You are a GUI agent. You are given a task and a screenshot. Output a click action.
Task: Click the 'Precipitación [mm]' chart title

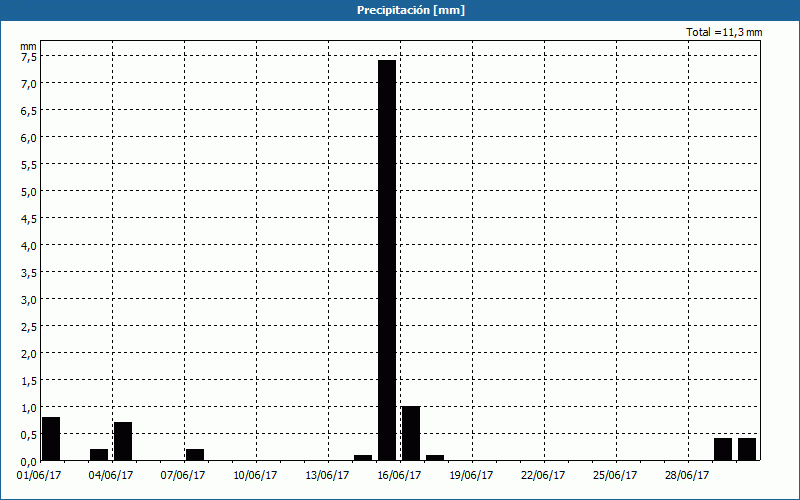411,10
